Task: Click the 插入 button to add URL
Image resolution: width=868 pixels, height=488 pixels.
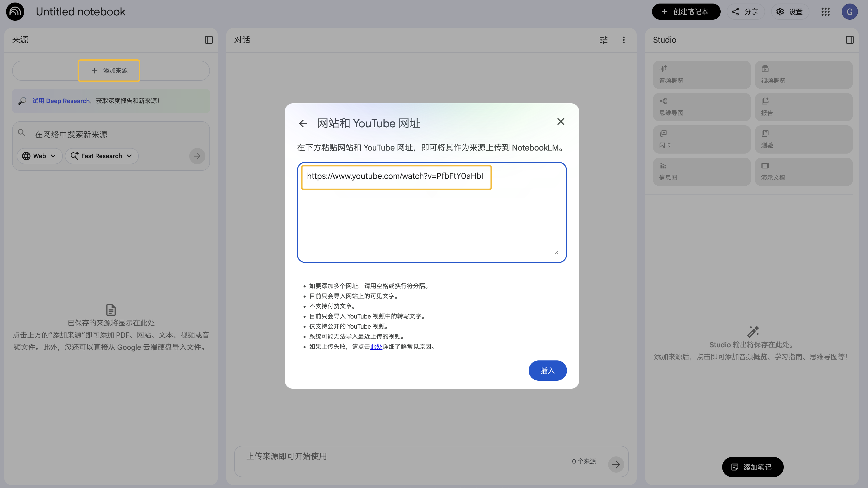Action: pos(548,370)
